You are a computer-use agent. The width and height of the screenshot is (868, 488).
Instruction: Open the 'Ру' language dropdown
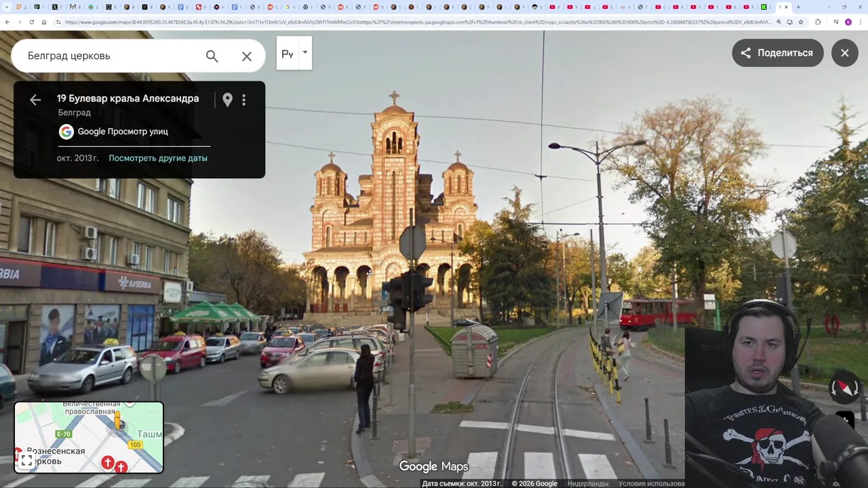point(294,53)
